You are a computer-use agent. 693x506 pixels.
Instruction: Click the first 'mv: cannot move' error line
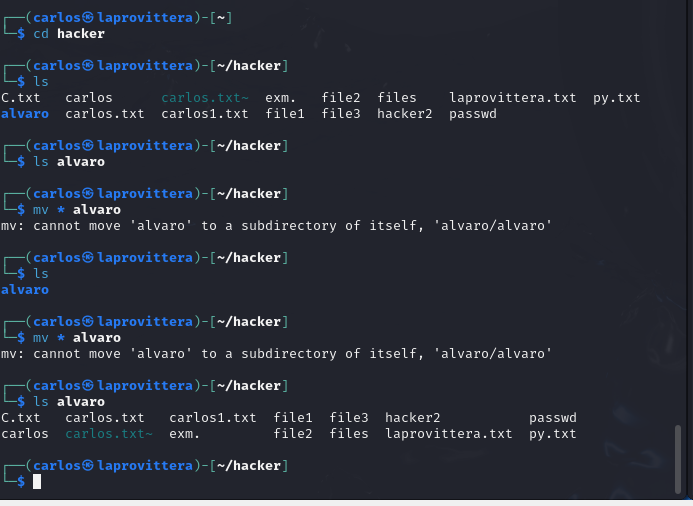(276, 226)
